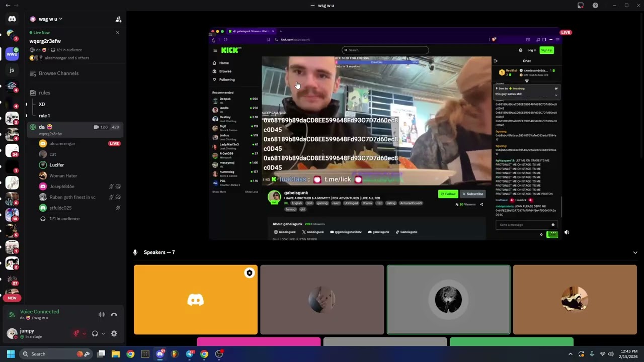Go back with the title bar arrow
644x362 pixels.
tap(8, 6)
